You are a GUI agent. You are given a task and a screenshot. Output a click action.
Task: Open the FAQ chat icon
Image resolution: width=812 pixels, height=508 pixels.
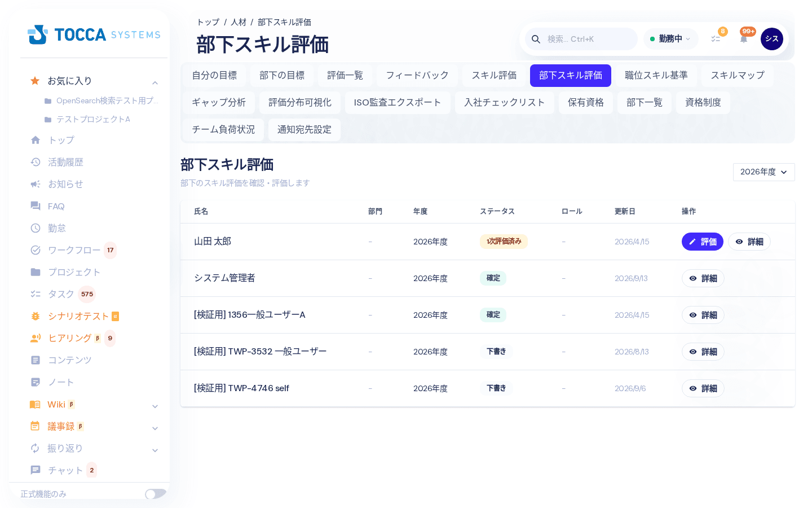(36, 206)
